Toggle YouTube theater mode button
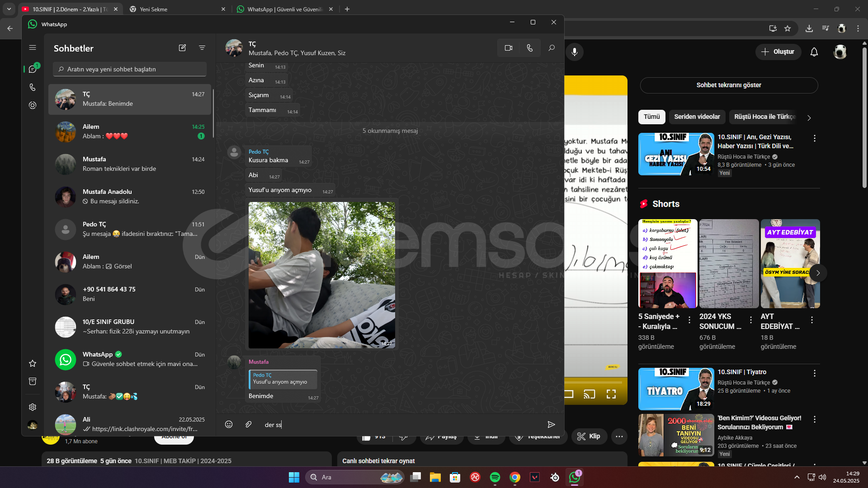The height and width of the screenshot is (488, 868). (x=568, y=394)
